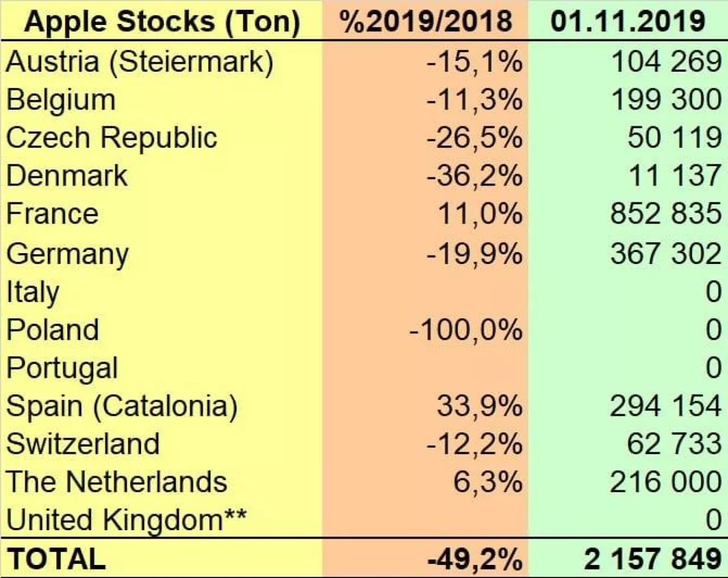This screenshot has height=578, width=728.
Task: Select Spain (Catalonia) value 294 154
Action: pyautogui.click(x=666, y=406)
